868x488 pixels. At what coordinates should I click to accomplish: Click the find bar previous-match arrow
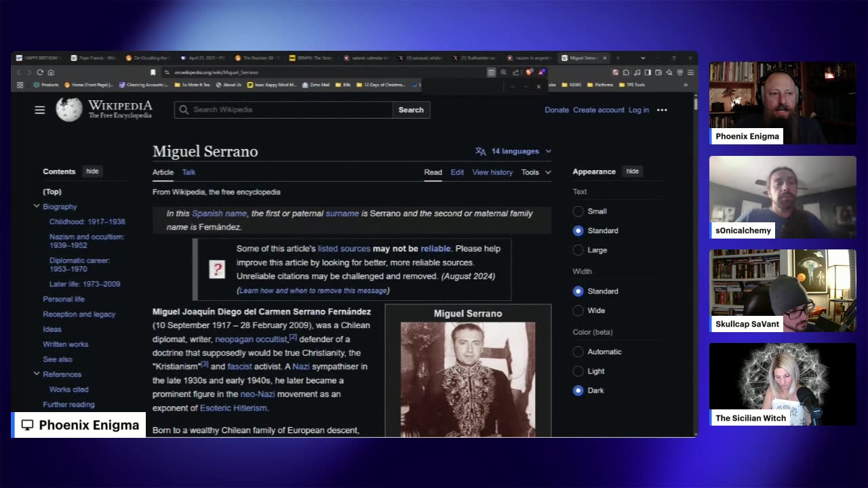513,87
